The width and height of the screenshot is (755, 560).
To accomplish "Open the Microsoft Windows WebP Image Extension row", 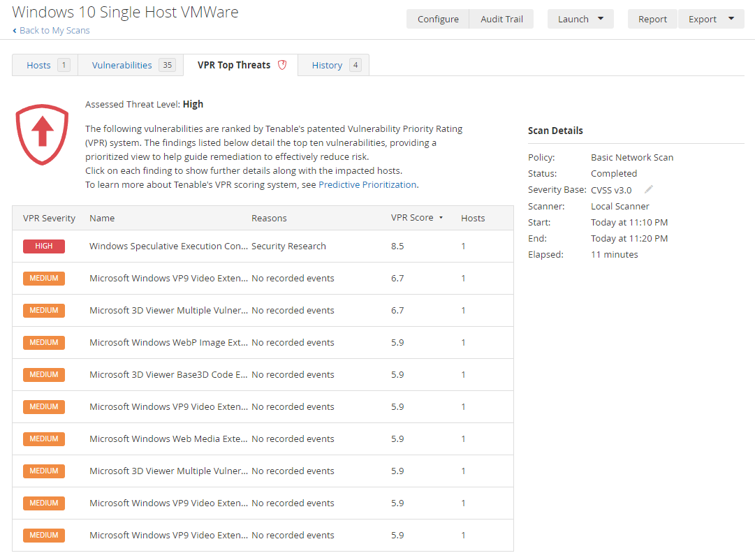I will [263, 342].
